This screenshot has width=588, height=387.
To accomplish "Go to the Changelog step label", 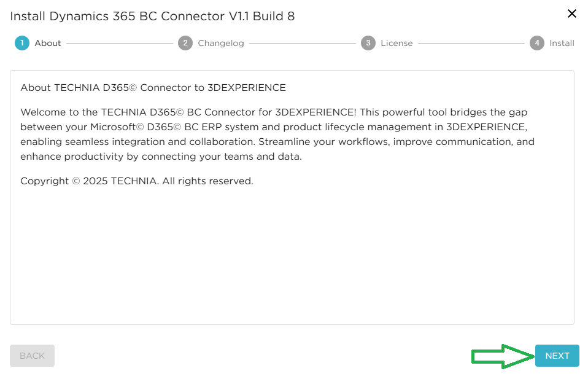I will 221,43.
